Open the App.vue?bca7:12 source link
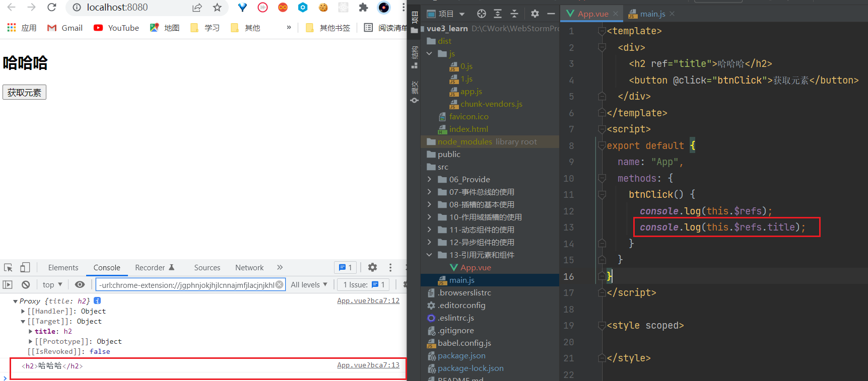This screenshot has width=868, height=381. 368,300
